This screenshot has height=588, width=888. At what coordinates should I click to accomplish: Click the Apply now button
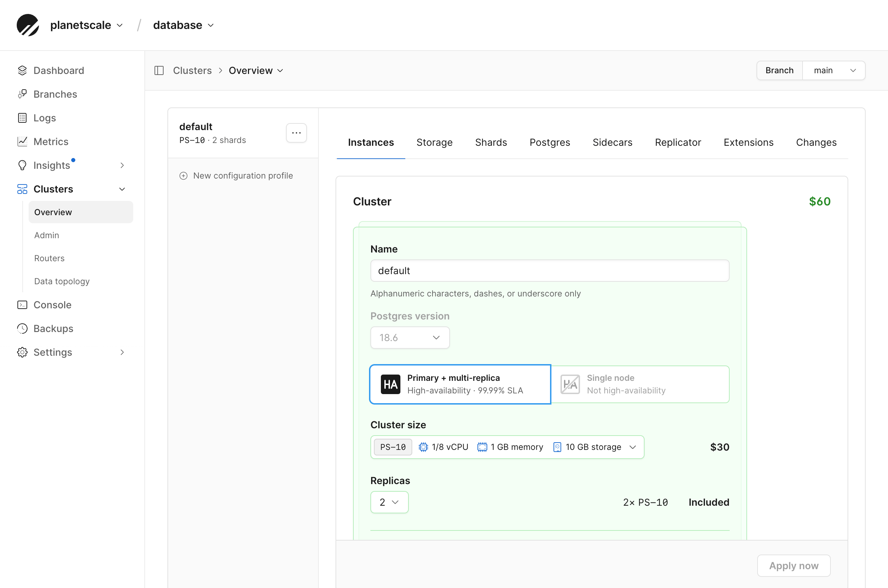coord(793,565)
